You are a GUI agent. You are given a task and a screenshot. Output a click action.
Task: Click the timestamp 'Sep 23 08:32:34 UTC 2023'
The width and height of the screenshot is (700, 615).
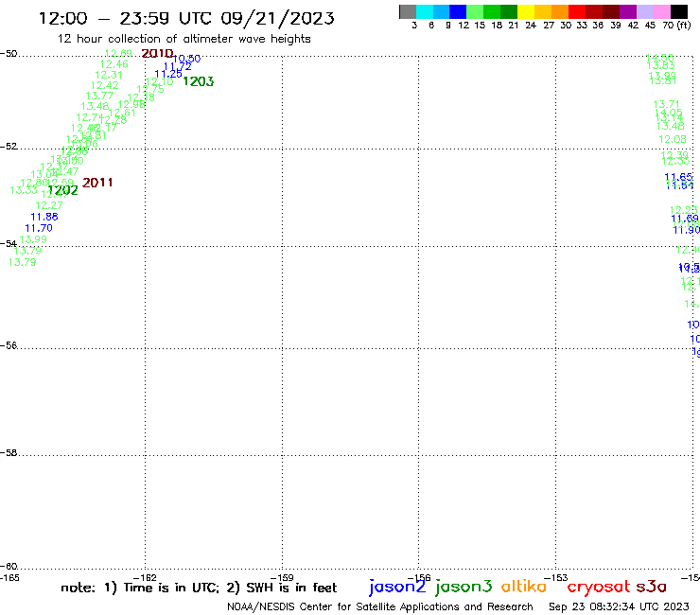619,606
